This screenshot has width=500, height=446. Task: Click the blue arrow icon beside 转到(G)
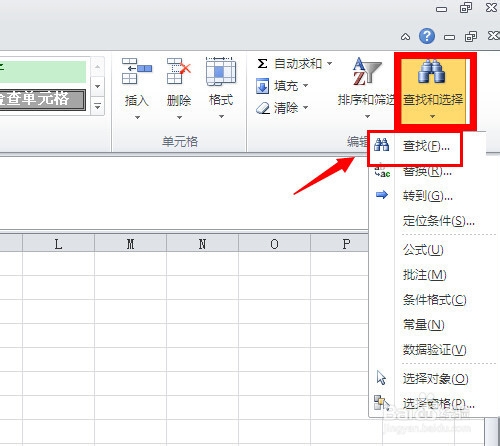tap(382, 195)
